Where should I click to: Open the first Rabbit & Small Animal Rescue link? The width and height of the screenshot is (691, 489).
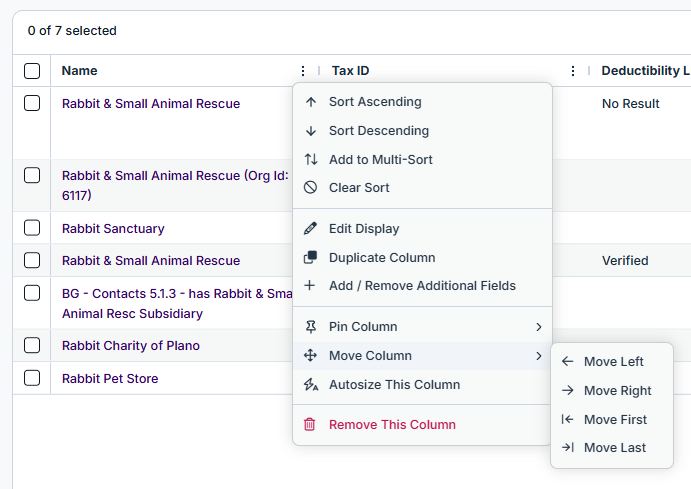point(151,104)
